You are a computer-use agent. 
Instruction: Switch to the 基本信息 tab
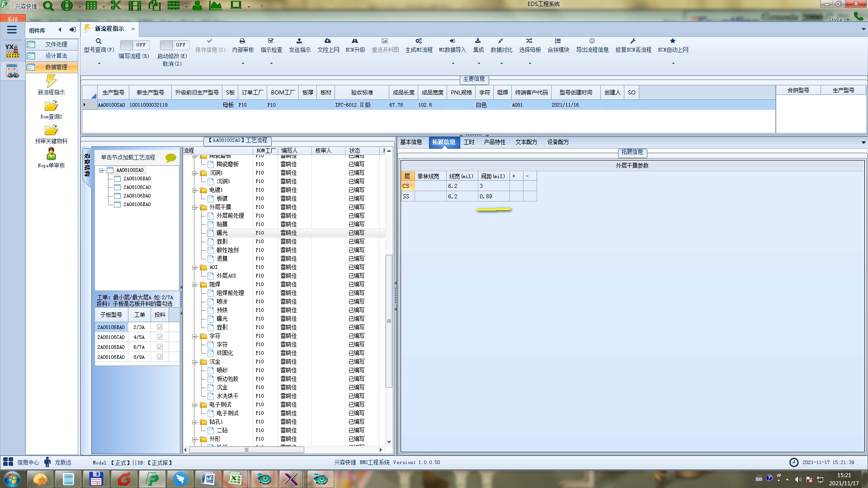pyautogui.click(x=411, y=142)
